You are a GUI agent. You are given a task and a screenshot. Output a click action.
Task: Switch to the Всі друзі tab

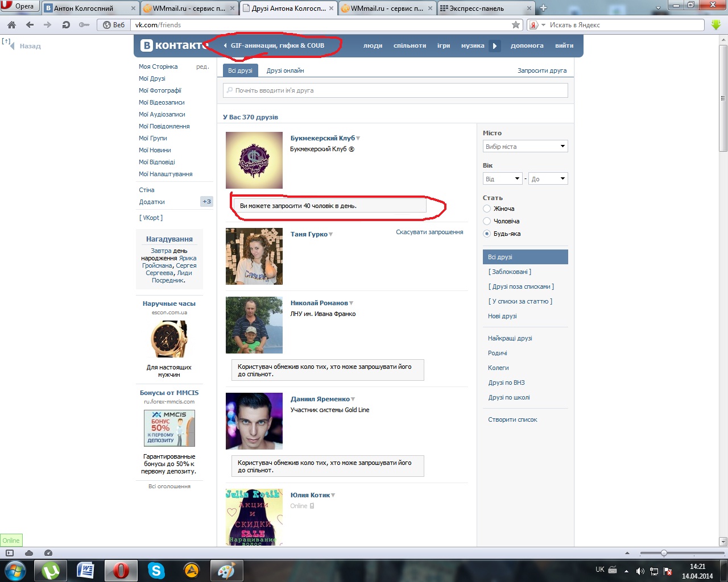pyautogui.click(x=240, y=70)
